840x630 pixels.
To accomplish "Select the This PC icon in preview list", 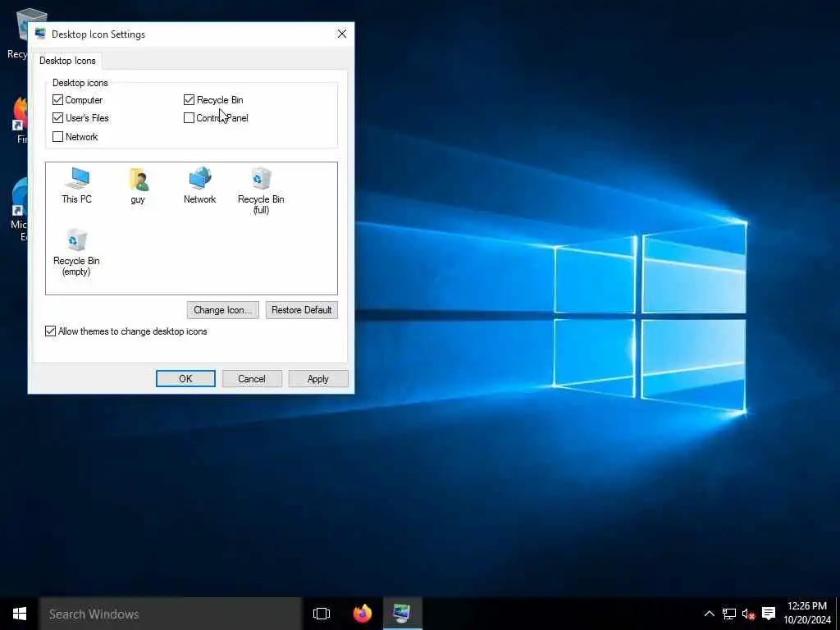I will point(76,185).
